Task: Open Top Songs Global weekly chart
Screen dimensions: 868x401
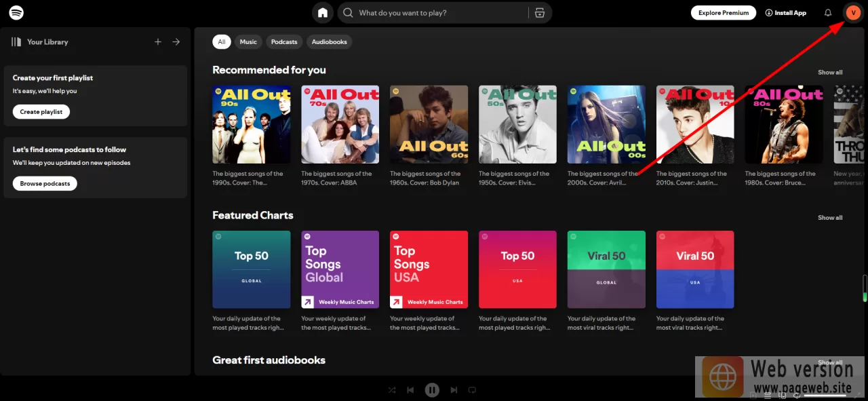Action: 340,270
